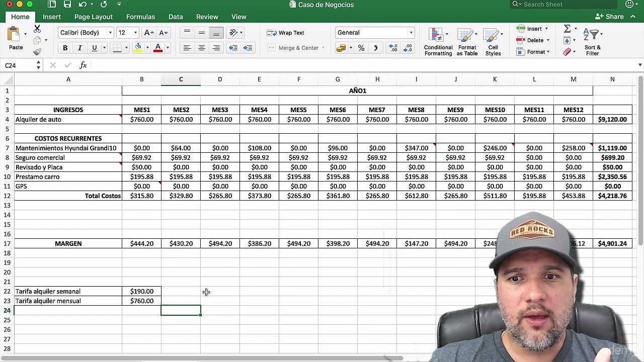Copy formatting with the Format Painter brush

point(37,52)
